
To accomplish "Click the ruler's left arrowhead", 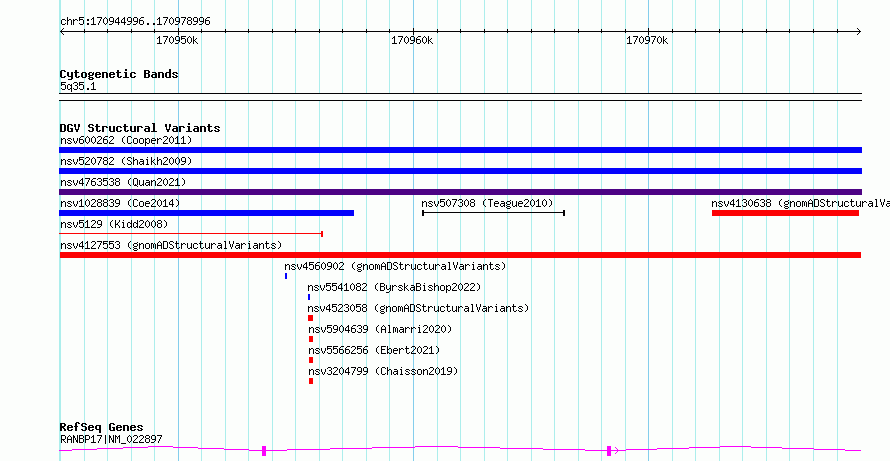I will point(62,32).
